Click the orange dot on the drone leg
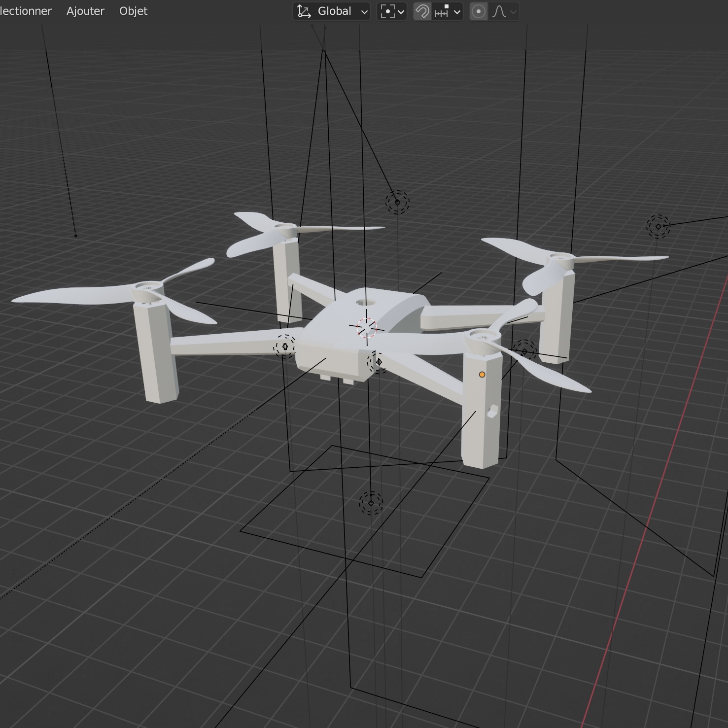Image resolution: width=728 pixels, height=728 pixels. pyautogui.click(x=482, y=375)
